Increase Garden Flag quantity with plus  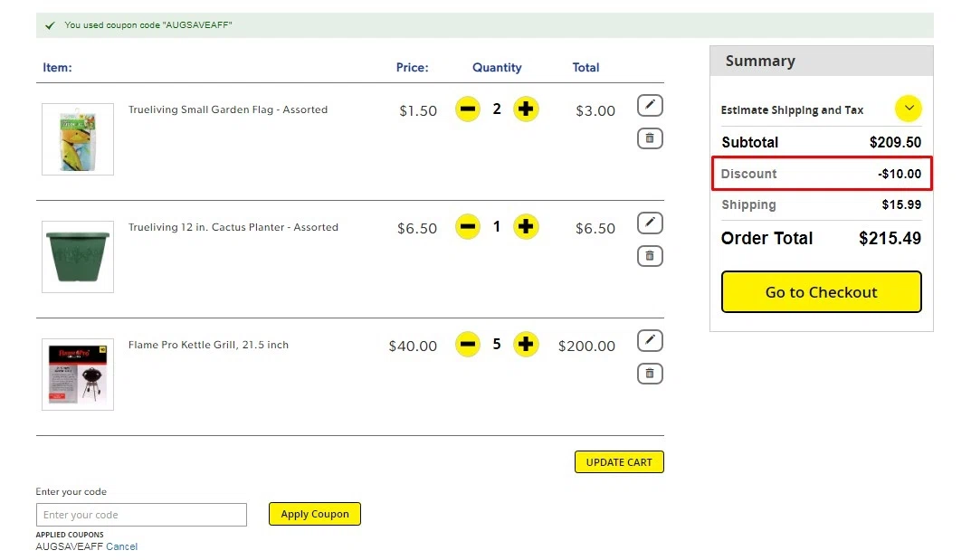click(526, 109)
